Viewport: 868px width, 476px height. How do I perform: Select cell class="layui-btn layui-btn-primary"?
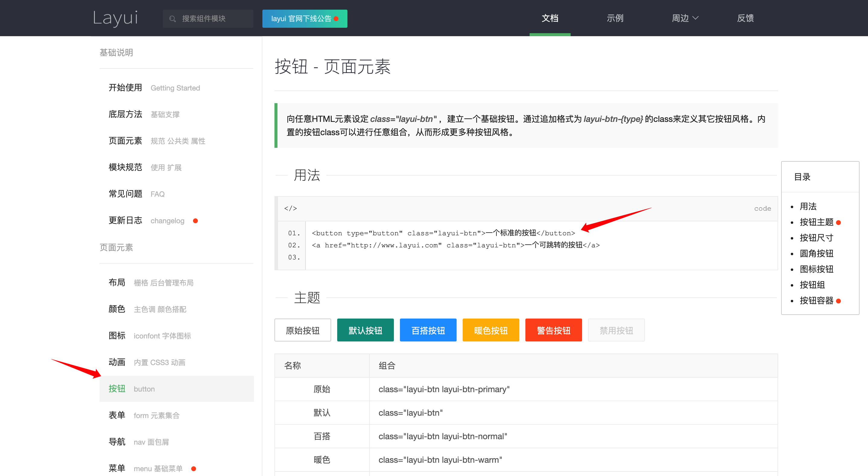click(574, 389)
